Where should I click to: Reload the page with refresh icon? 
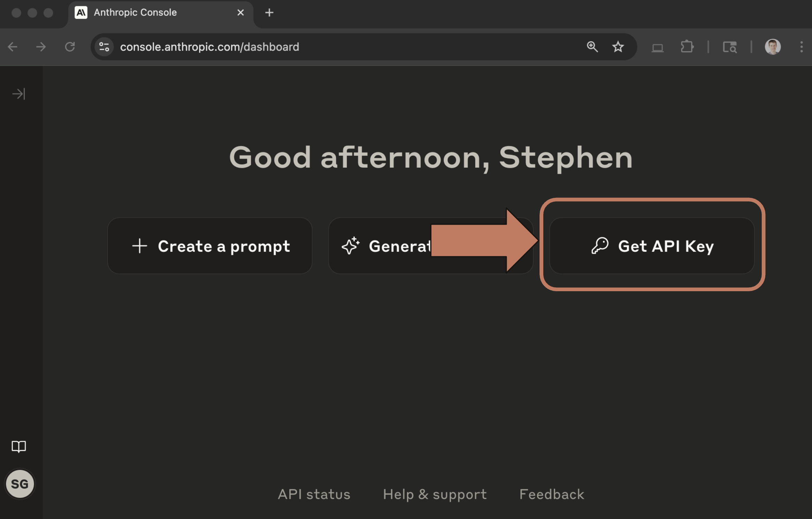[70, 47]
